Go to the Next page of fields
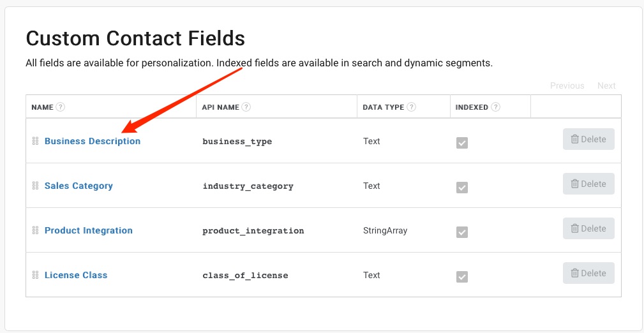 coord(606,85)
